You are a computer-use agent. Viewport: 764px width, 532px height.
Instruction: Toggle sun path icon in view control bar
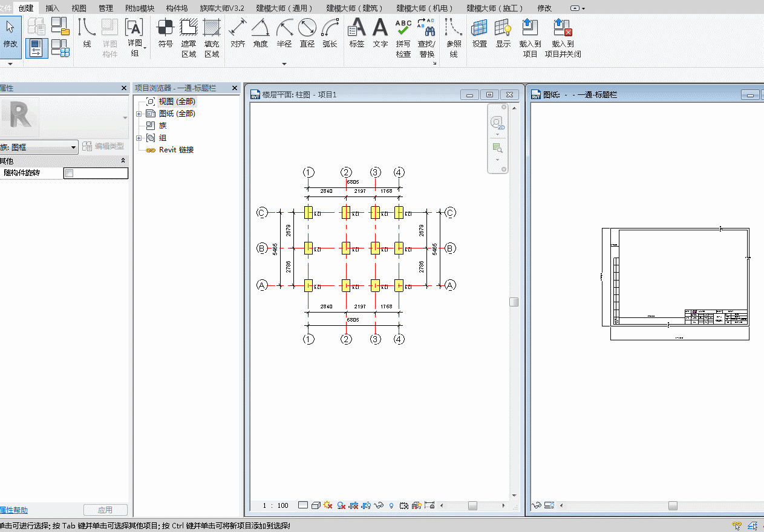point(328,505)
